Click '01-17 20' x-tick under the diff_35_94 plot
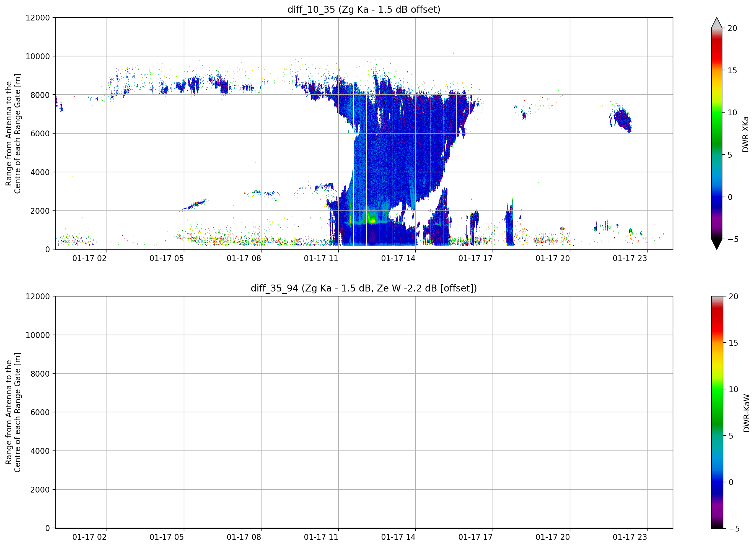756x547 pixels. click(x=553, y=537)
